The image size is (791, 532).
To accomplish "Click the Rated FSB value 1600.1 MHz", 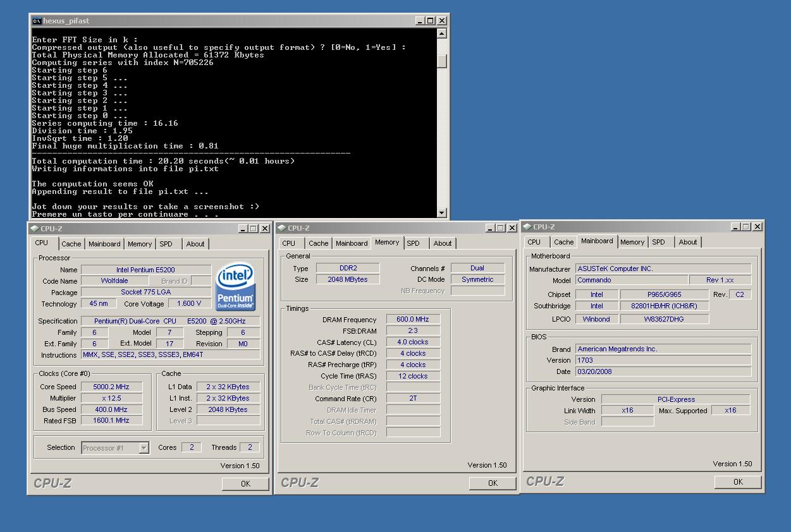I will pyautogui.click(x=111, y=421).
